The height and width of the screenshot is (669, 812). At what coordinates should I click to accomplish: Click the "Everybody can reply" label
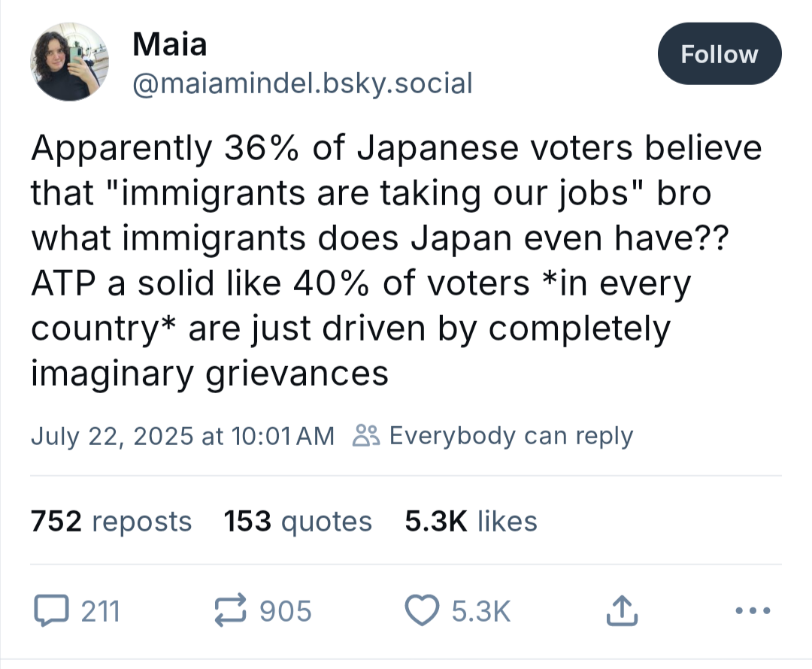click(511, 435)
